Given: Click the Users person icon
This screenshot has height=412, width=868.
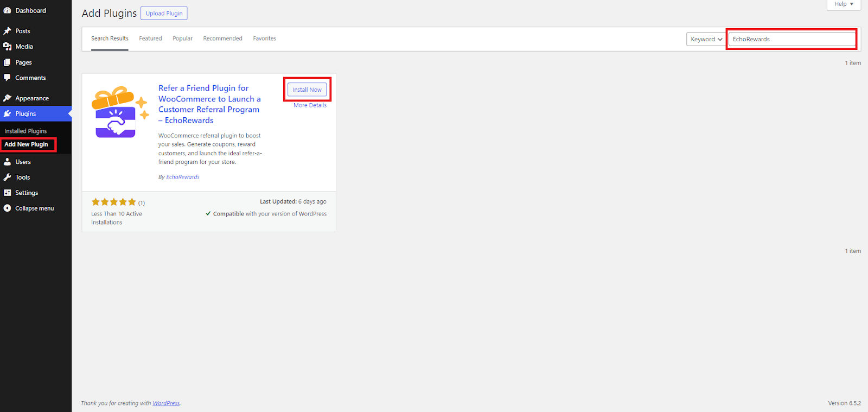Looking at the screenshot, I should pos(7,162).
